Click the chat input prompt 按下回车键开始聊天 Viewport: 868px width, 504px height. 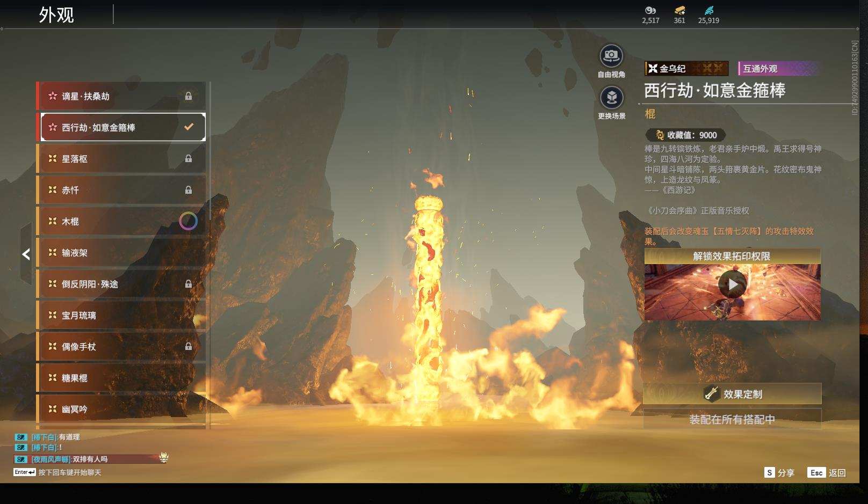point(70,472)
